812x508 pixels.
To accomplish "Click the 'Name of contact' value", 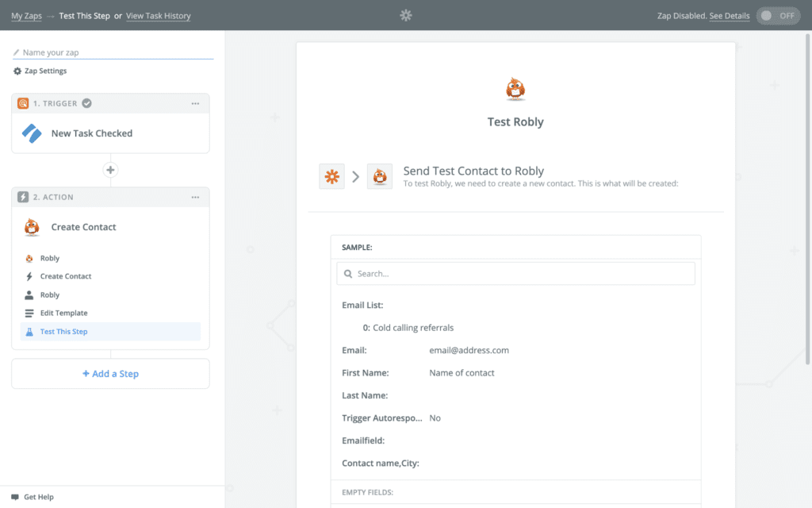I will 462,373.
